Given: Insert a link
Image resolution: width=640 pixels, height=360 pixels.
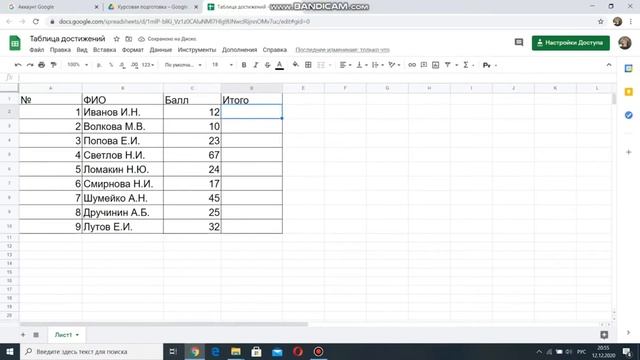Looking at the screenshot, I should pos(412,65).
